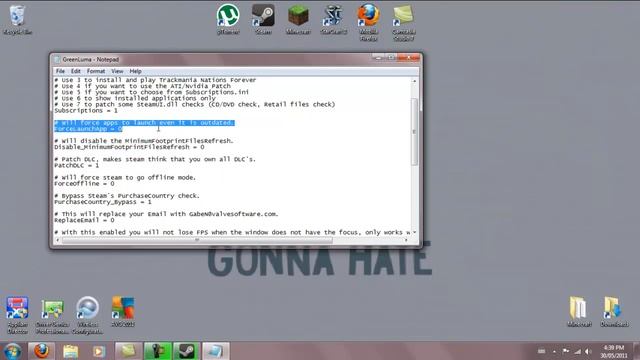This screenshot has width=640, height=360.
Task: Click the Notepad scroll-down arrow
Action: (414, 232)
